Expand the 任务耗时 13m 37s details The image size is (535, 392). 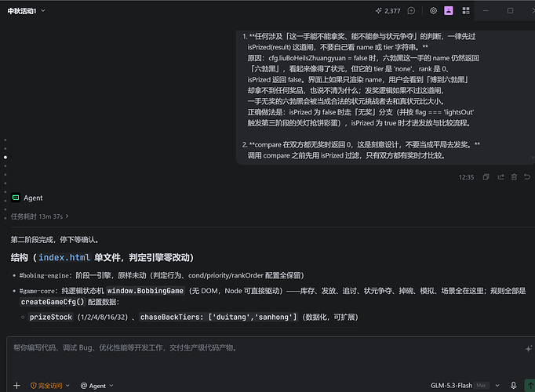39,216
